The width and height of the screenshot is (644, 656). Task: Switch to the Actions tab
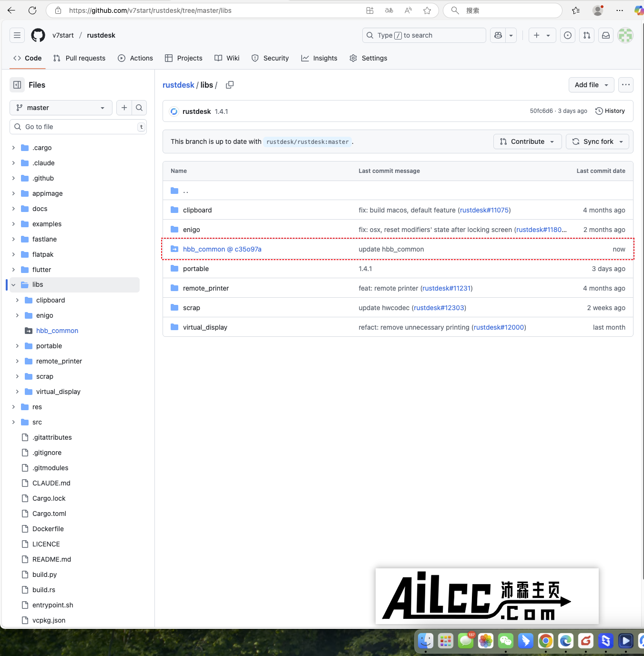135,58
